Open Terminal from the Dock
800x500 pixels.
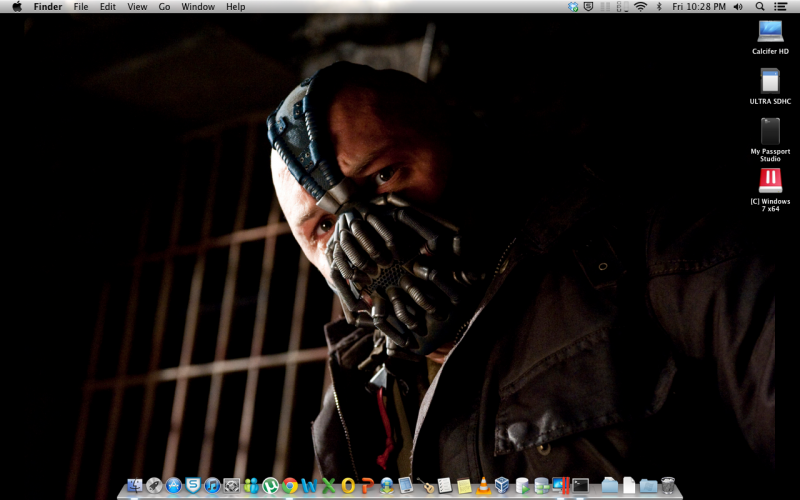(x=580, y=485)
